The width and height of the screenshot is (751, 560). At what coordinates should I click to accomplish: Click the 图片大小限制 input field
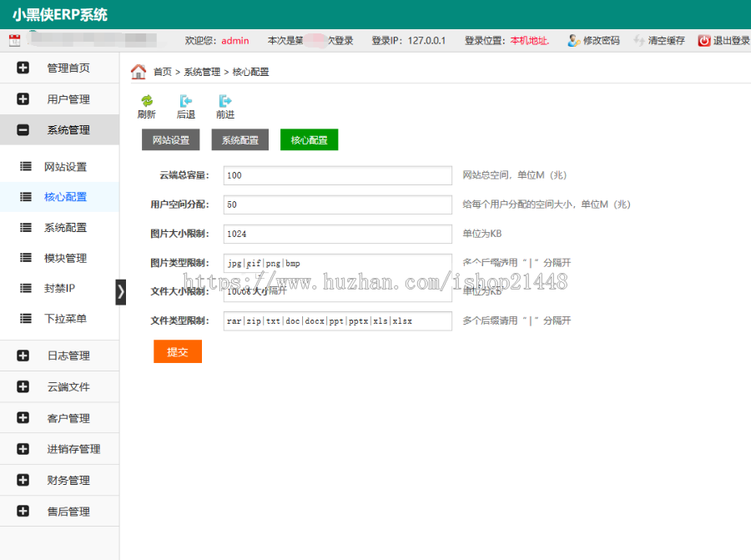(x=338, y=234)
